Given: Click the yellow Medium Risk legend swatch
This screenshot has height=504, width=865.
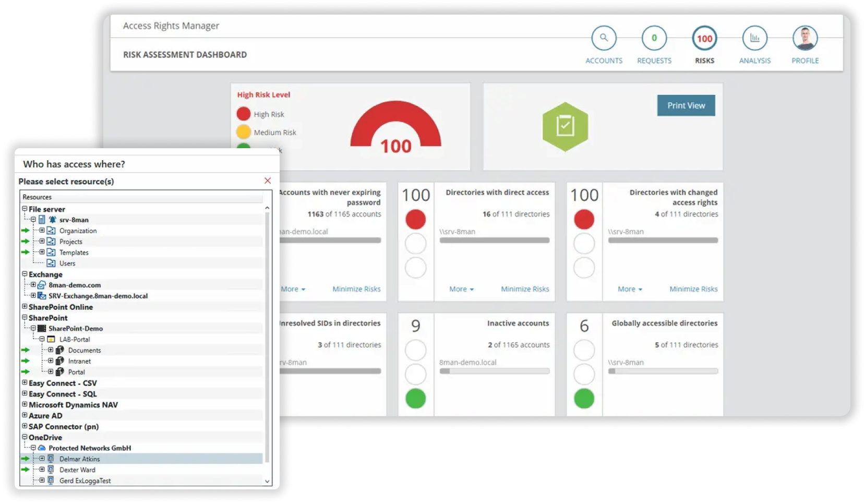Looking at the screenshot, I should click(x=244, y=132).
